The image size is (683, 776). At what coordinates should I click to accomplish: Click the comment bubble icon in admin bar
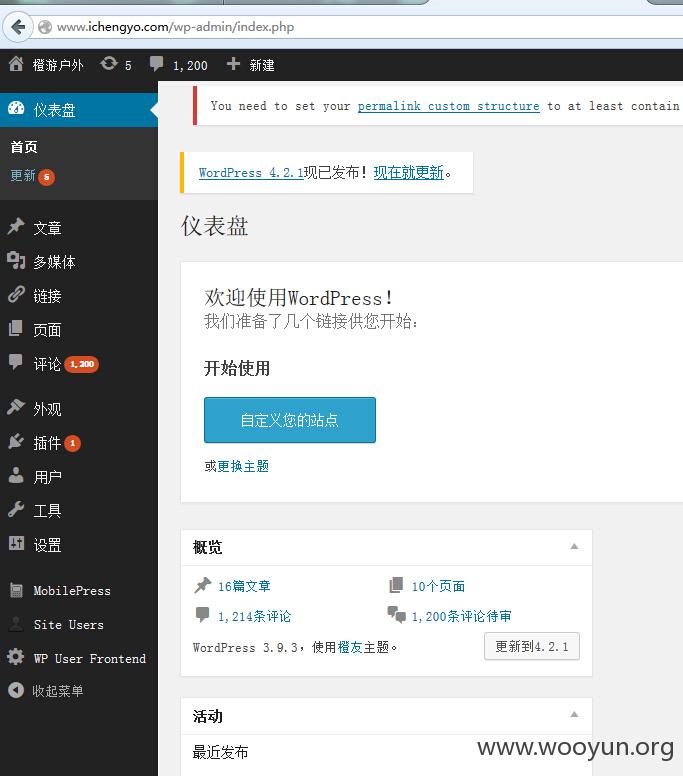click(156, 64)
